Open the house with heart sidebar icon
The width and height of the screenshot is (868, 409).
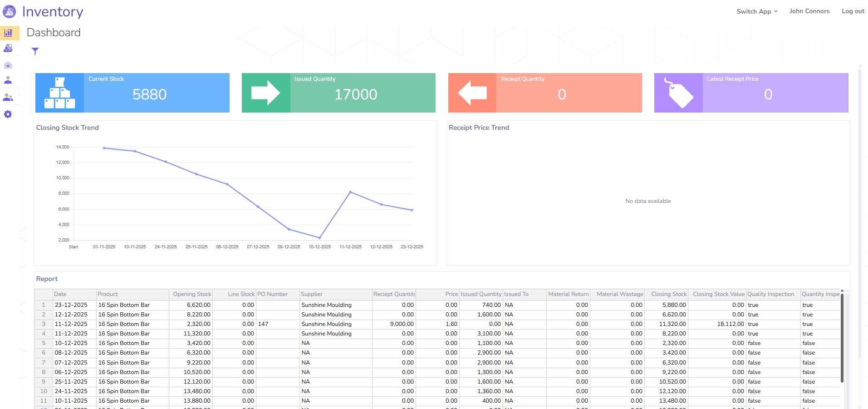[x=8, y=65]
